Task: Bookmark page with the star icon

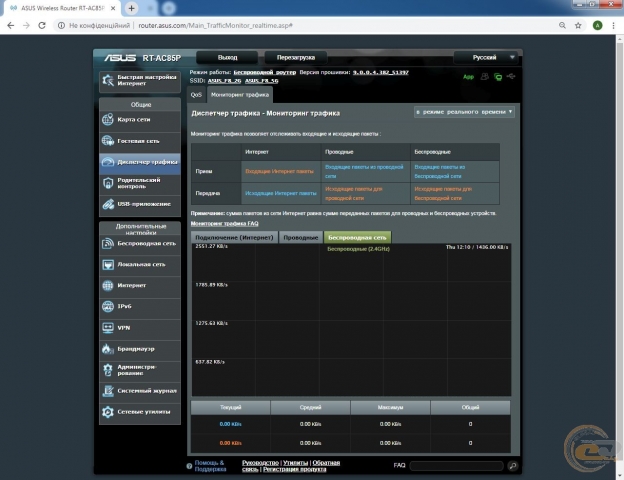Action: click(x=579, y=25)
